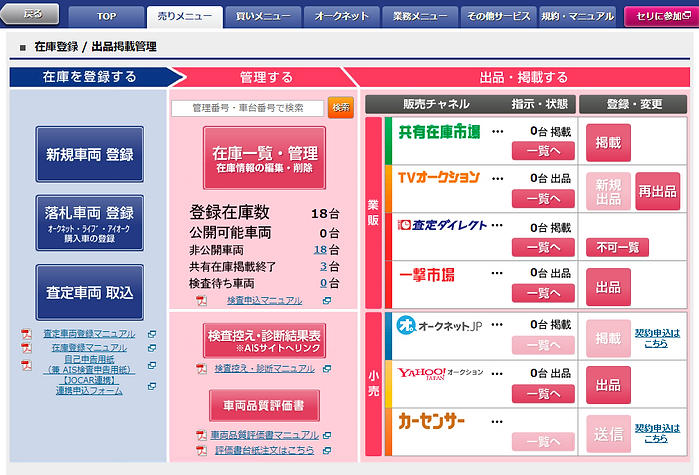
Task: Click PDF icon beside 査定車両登録マニュアル
Action: [x=26, y=334]
